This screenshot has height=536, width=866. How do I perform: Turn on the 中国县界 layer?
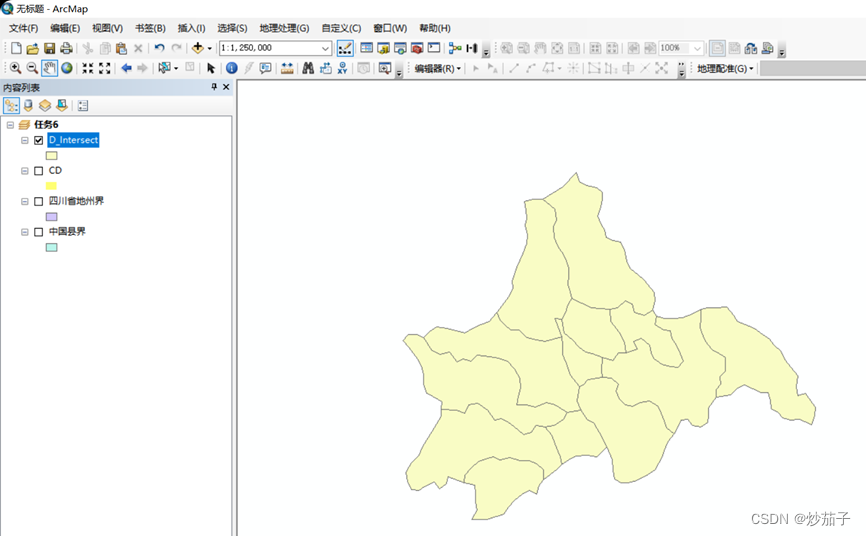pos(39,232)
